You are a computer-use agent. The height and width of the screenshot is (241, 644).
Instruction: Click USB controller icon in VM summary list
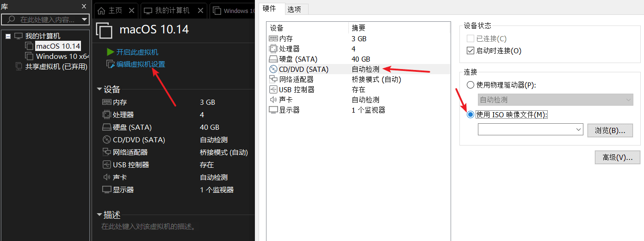[x=106, y=165]
